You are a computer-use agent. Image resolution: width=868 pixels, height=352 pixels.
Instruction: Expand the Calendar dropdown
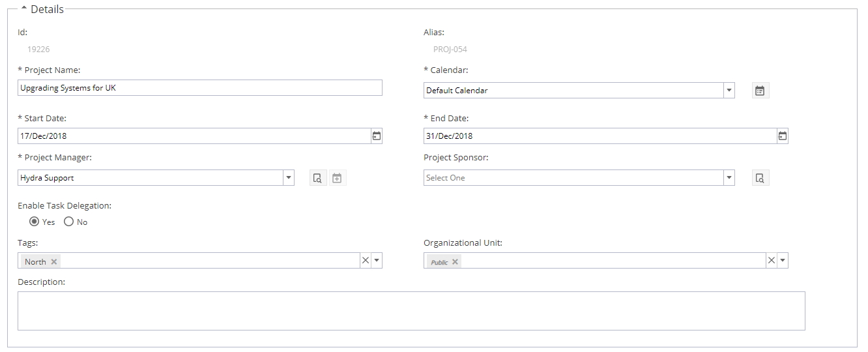[729, 91]
